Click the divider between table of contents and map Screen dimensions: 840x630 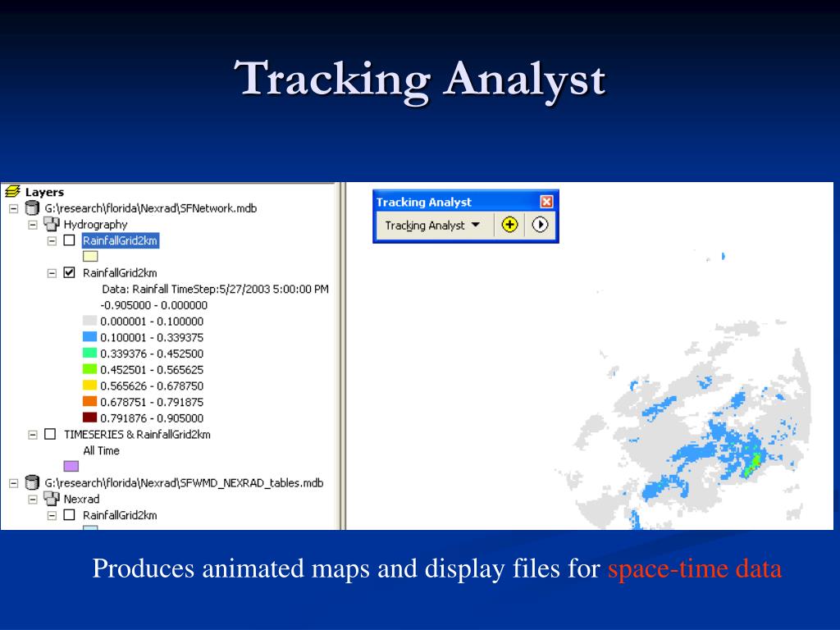[340, 356]
